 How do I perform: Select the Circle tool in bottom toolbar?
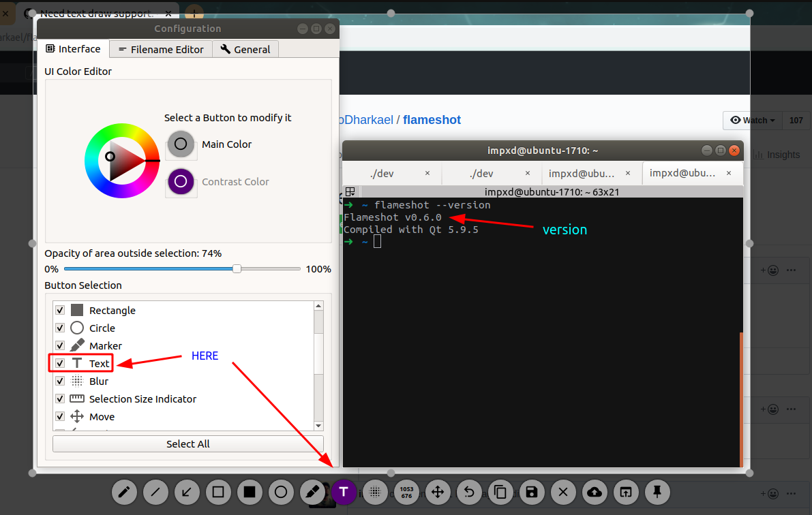click(x=281, y=492)
